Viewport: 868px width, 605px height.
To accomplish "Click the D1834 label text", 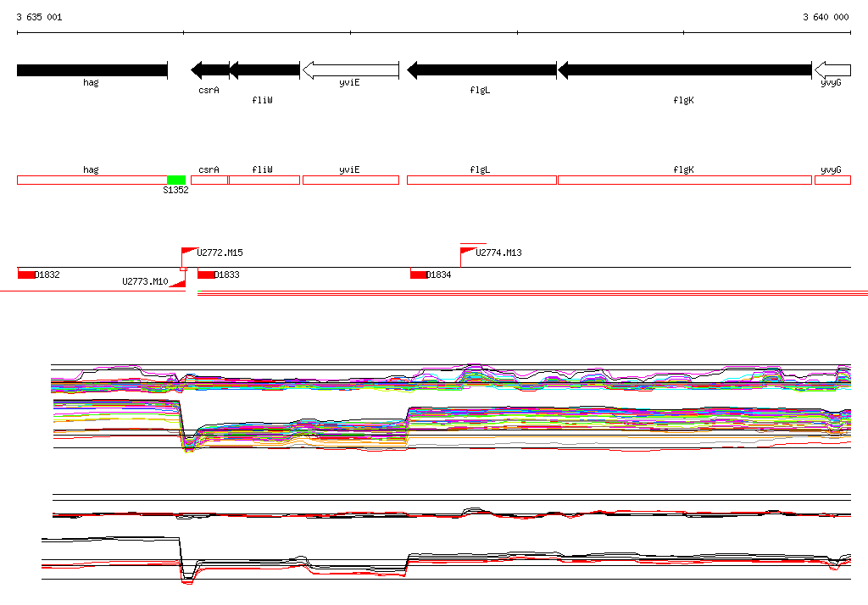I will 438,275.
